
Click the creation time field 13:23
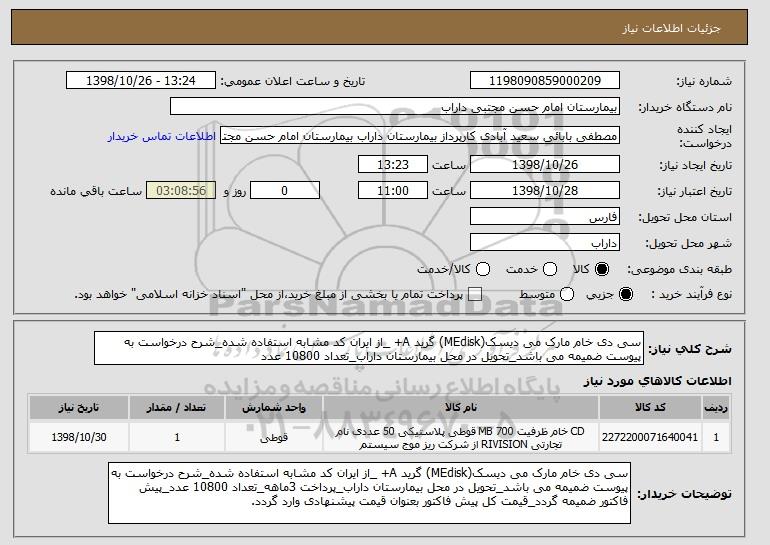(393, 164)
